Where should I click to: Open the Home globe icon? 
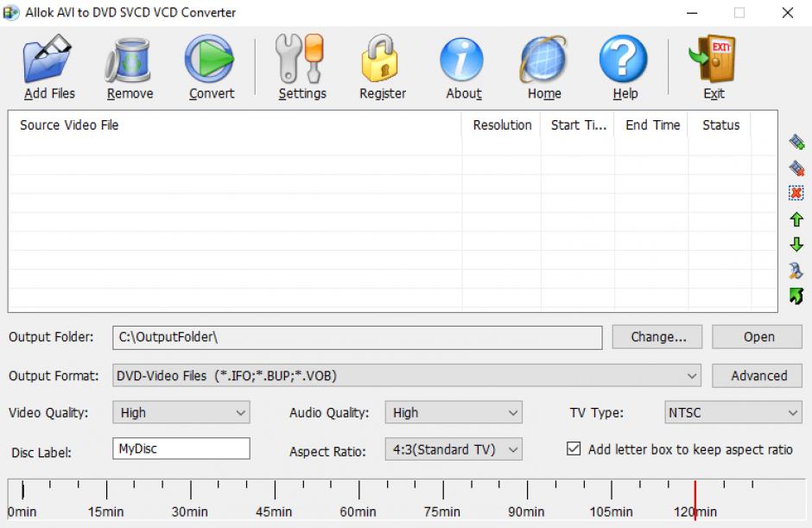click(x=543, y=59)
